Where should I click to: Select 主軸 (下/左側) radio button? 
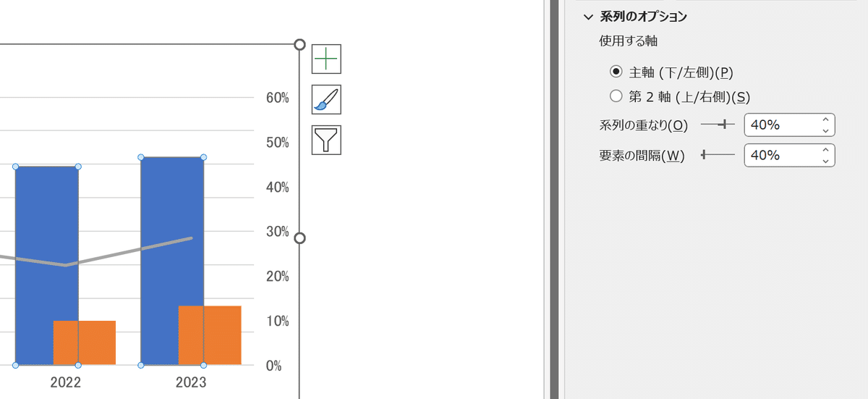point(616,72)
